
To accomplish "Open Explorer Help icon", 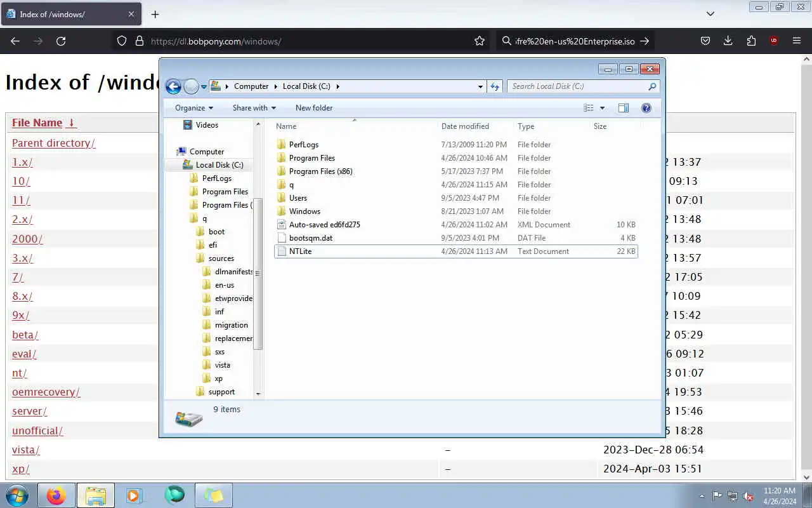I will click(646, 108).
